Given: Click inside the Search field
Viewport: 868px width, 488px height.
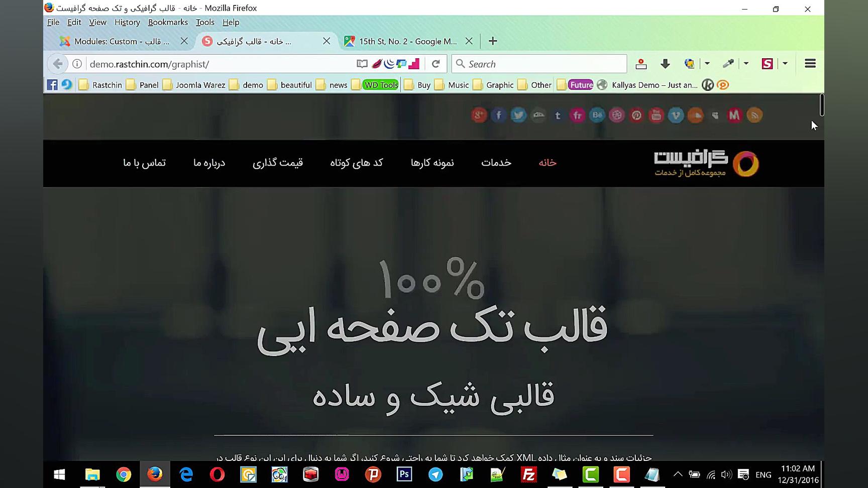Looking at the screenshot, I should coord(537,64).
